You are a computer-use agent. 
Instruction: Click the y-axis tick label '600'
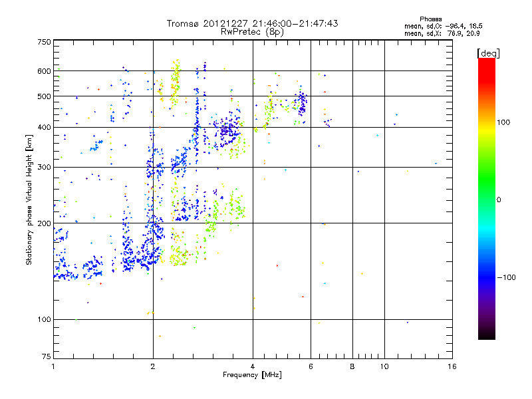[x=44, y=71]
